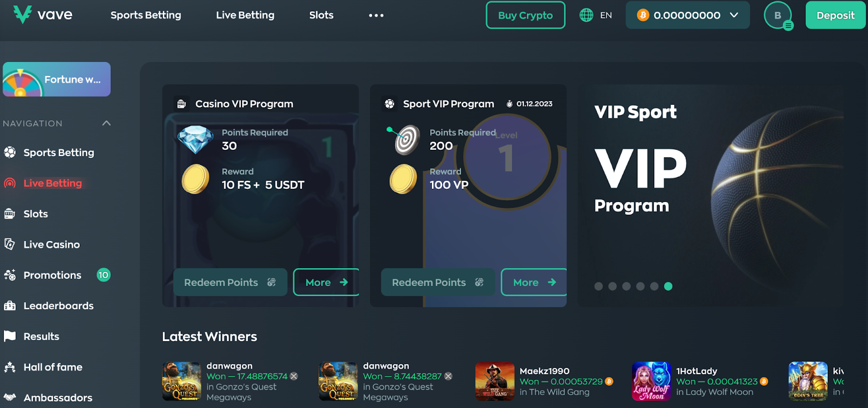Open the user profile avatar B

click(x=778, y=15)
